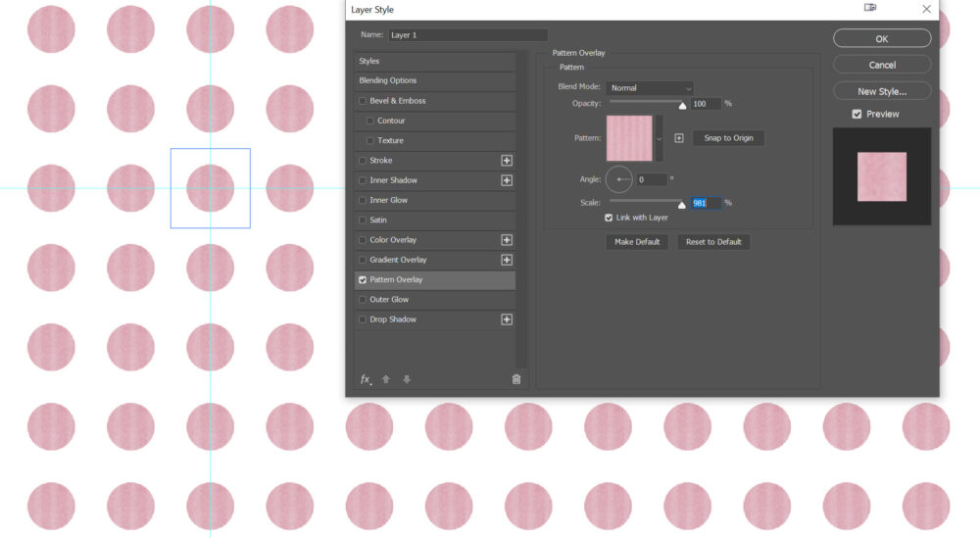
Task: Open the fx effects menu icon
Action: [x=367, y=379]
